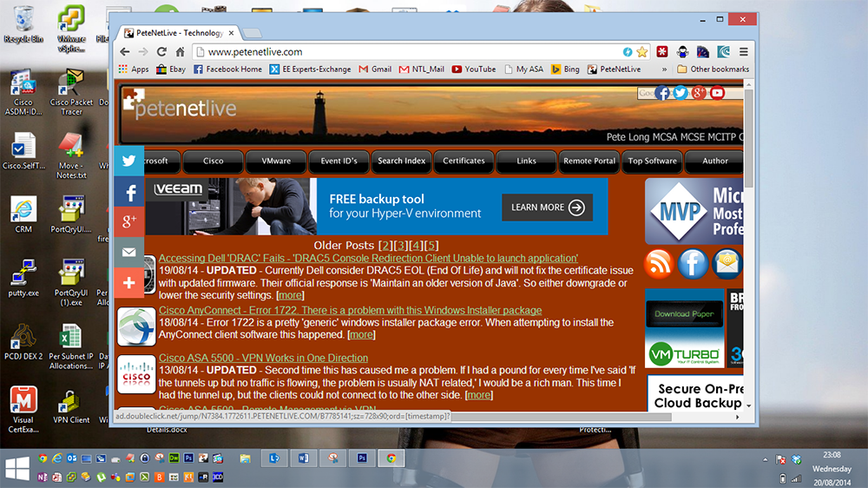Open the Author navigation item
This screenshot has height=488, width=868.
(714, 162)
